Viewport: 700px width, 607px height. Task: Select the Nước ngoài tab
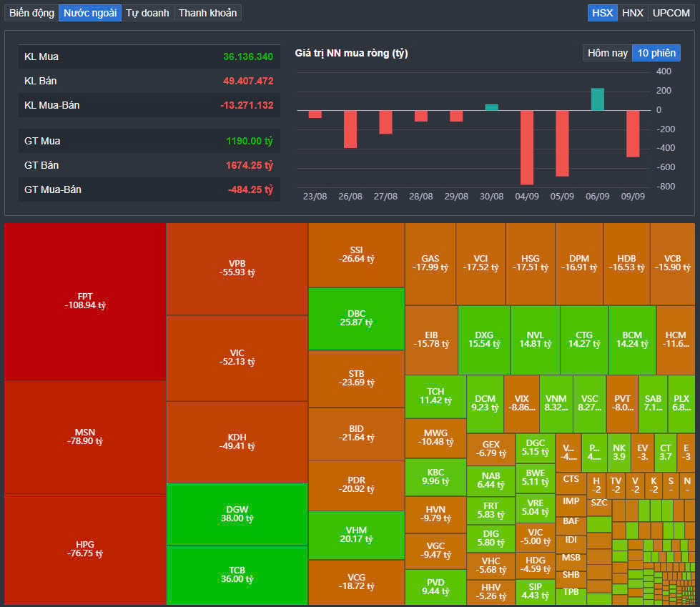89,13
